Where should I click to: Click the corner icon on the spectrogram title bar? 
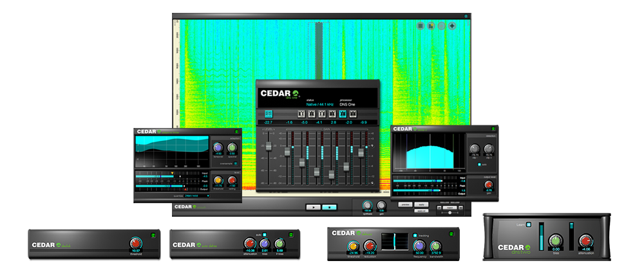coord(466,16)
